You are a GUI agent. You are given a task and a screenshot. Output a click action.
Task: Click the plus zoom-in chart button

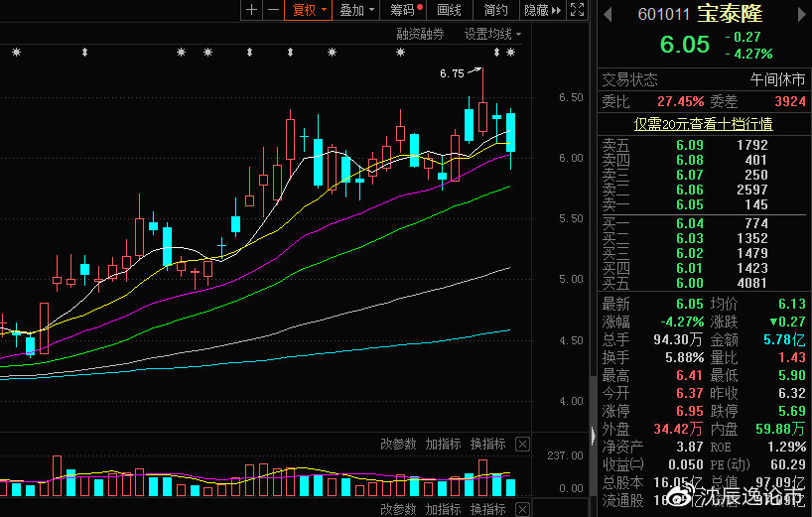pyautogui.click(x=251, y=10)
